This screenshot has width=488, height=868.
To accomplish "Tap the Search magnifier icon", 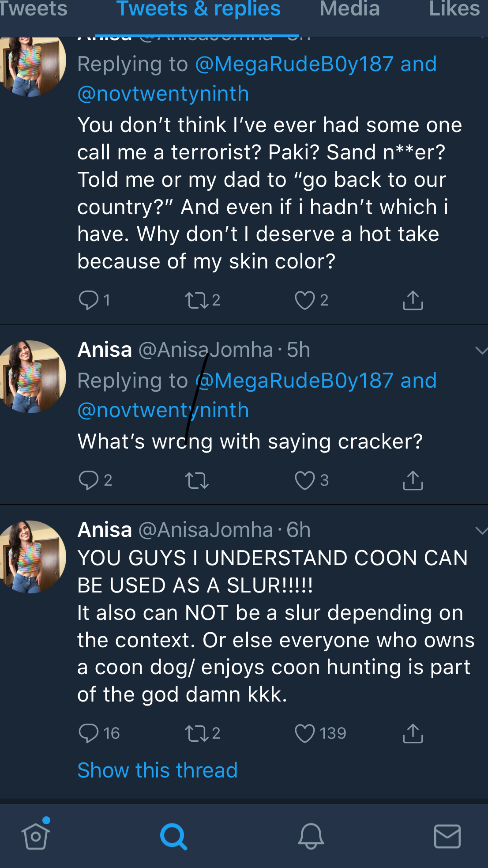I will pyautogui.click(x=173, y=836).
